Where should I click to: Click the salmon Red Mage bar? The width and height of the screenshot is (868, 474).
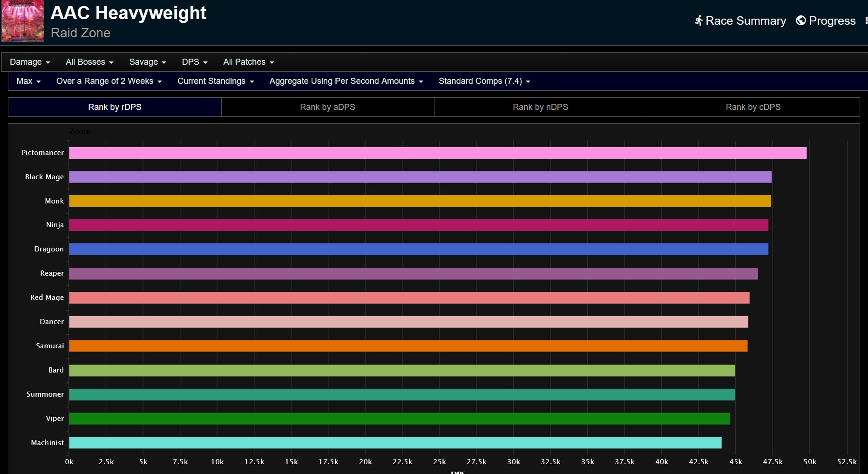[x=409, y=298]
